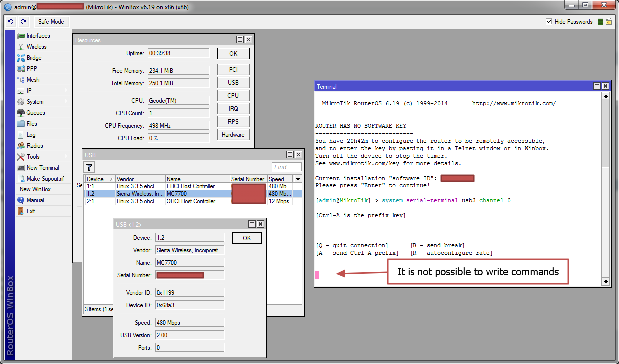Sort USB list by Device column
The height and width of the screenshot is (364, 619).
(x=100, y=179)
